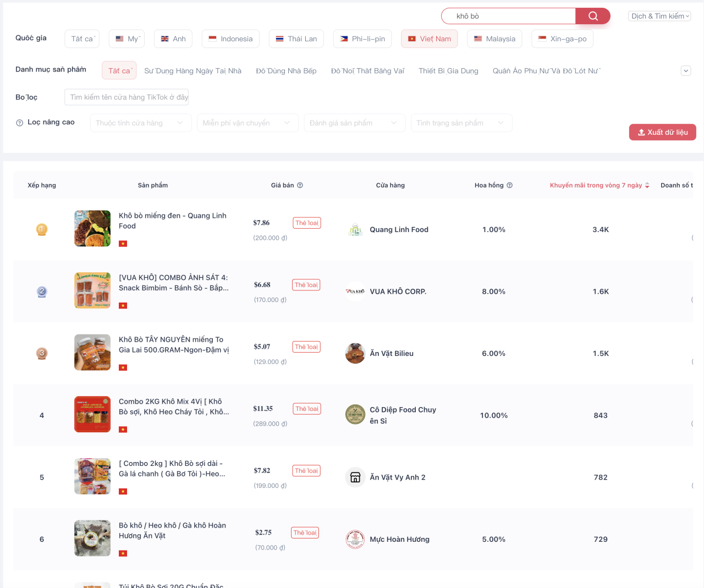704x588 pixels.
Task: Click the help icon beside Giá bán
Action: click(x=300, y=185)
